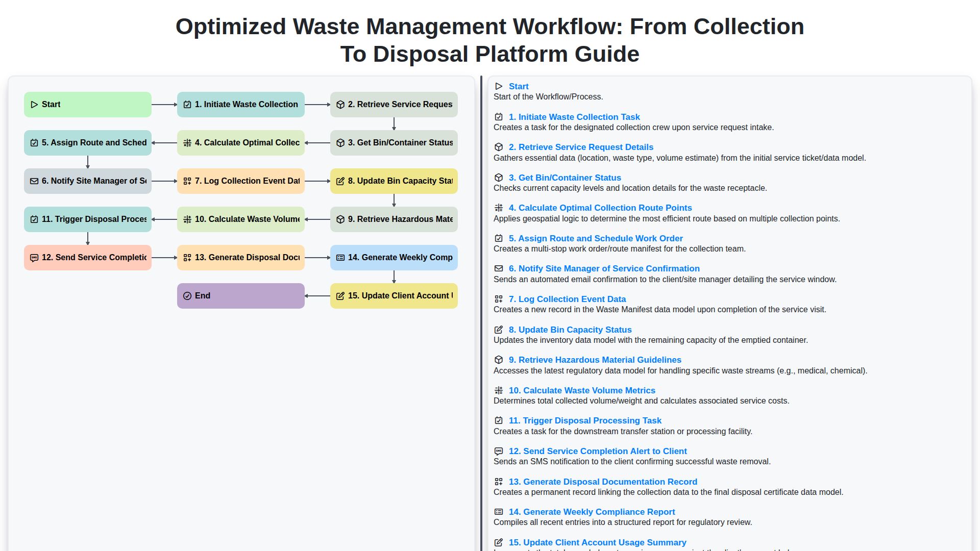The width and height of the screenshot is (980, 551).
Task: Click the Start node play icon
Action: click(x=35, y=104)
